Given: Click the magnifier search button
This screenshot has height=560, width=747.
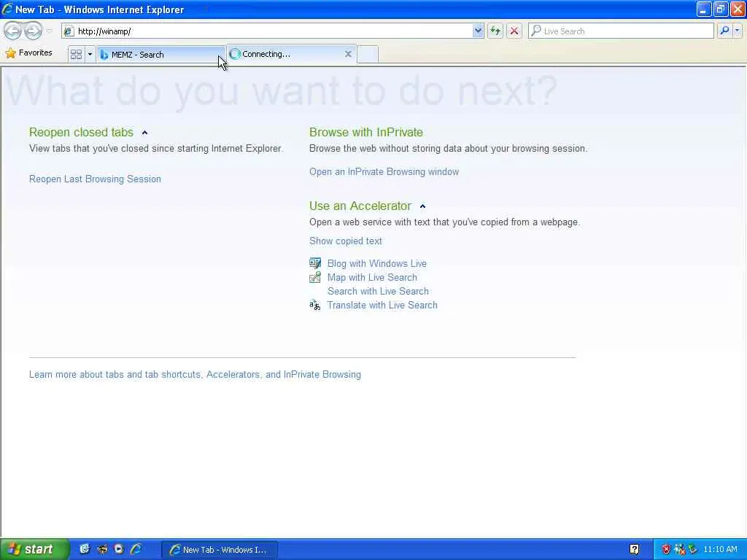Looking at the screenshot, I should click(x=724, y=31).
